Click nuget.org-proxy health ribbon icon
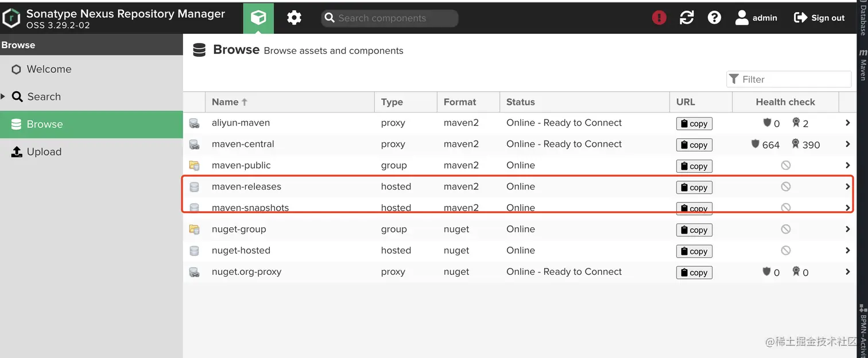Image resolution: width=868 pixels, height=358 pixels. pyautogui.click(x=796, y=271)
